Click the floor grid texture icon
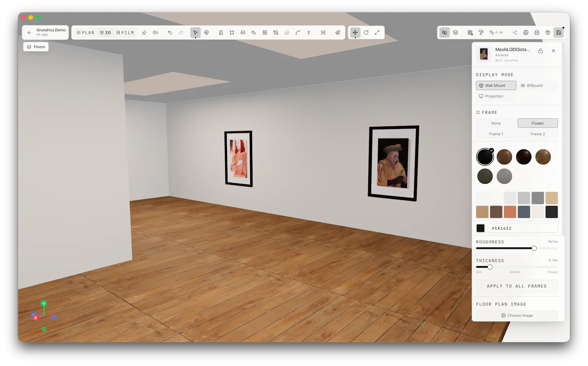The height and width of the screenshot is (366, 588). tap(470, 33)
